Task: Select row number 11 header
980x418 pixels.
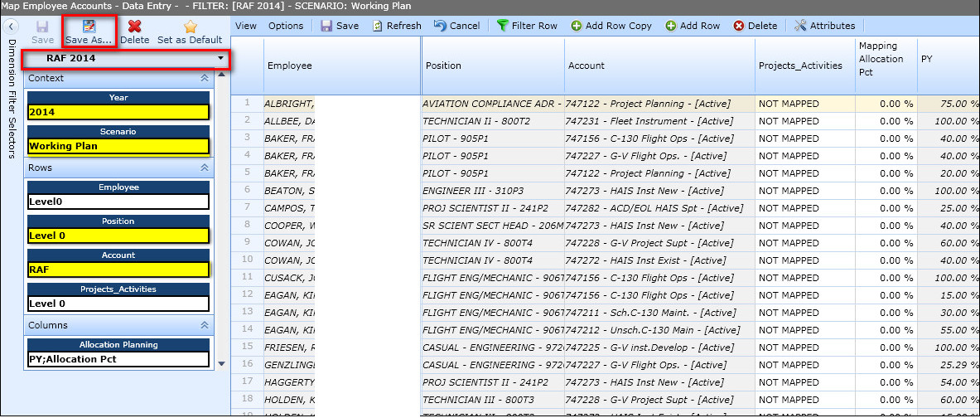Action: (x=247, y=277)
